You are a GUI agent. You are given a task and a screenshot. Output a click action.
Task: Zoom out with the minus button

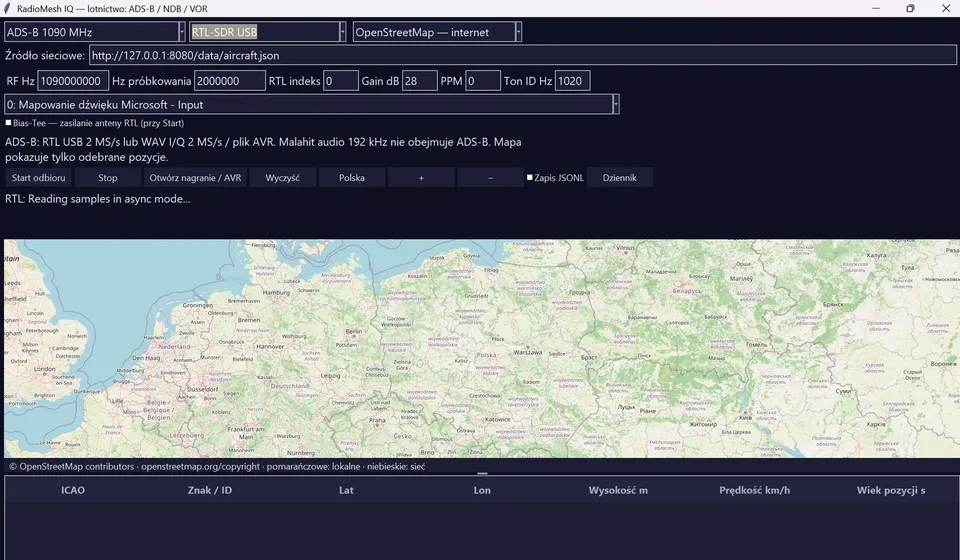490,177
